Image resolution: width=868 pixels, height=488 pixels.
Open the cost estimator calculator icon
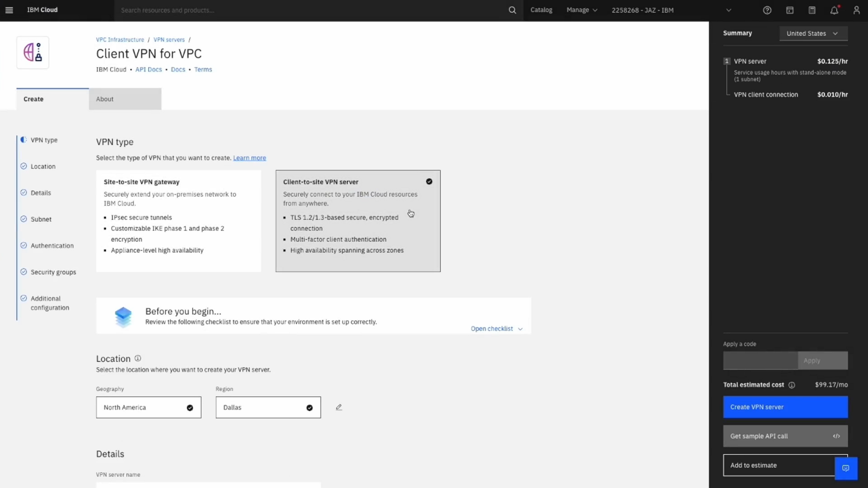(812, 10)
